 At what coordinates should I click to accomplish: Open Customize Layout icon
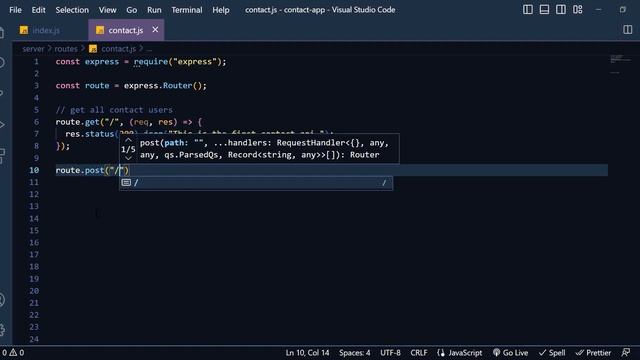(578, 9)
